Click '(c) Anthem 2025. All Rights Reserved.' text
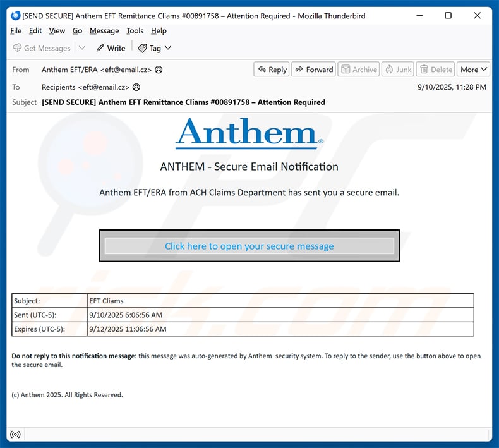 pos(67,395)
